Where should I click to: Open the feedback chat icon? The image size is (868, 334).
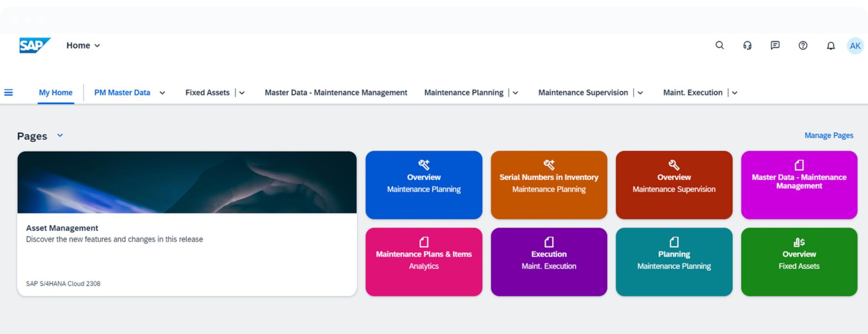click(x=775, y=45)
